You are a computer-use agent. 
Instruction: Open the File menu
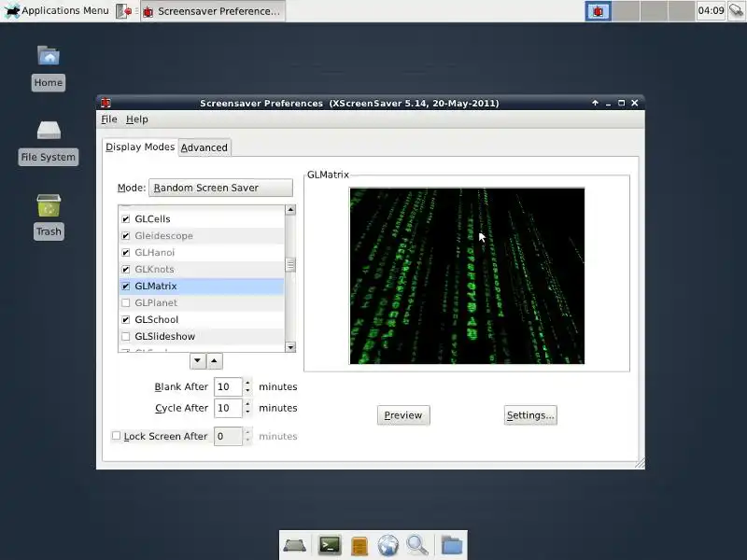click(x=109, y=119)
